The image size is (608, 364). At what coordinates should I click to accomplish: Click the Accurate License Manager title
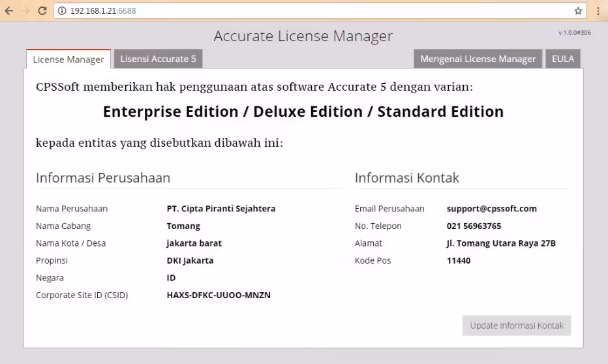tap(303, 36)
